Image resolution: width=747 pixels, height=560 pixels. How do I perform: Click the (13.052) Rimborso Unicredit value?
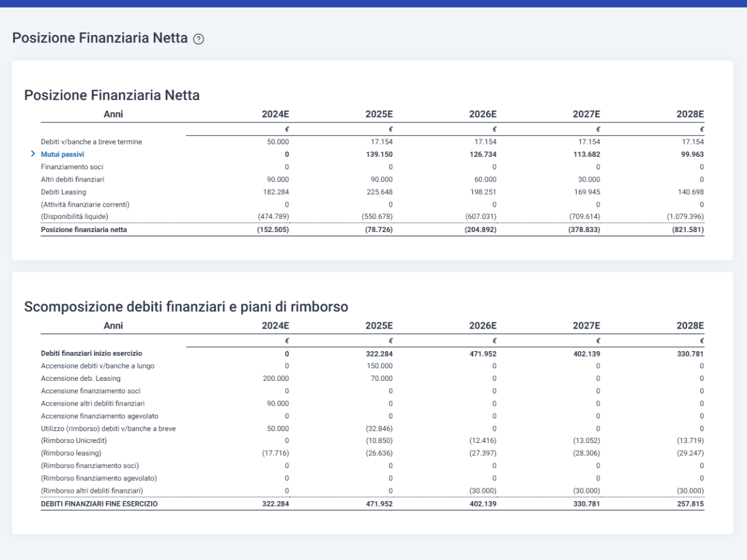[586, 441]
